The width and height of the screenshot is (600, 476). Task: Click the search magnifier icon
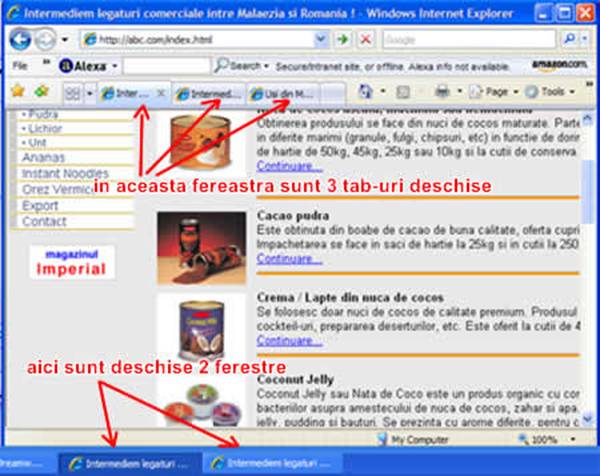tap(570, 39)
